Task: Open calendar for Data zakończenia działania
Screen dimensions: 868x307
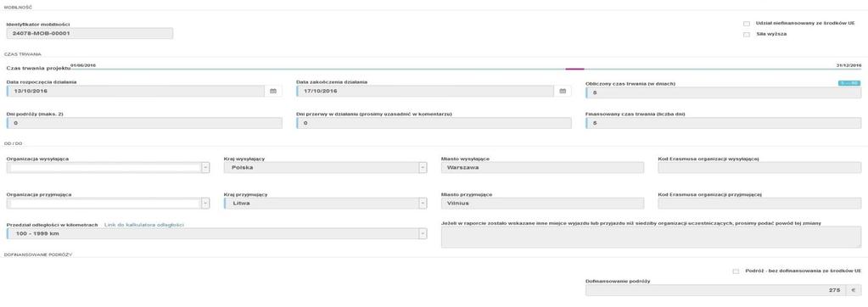Action: [x=563, y=92]
